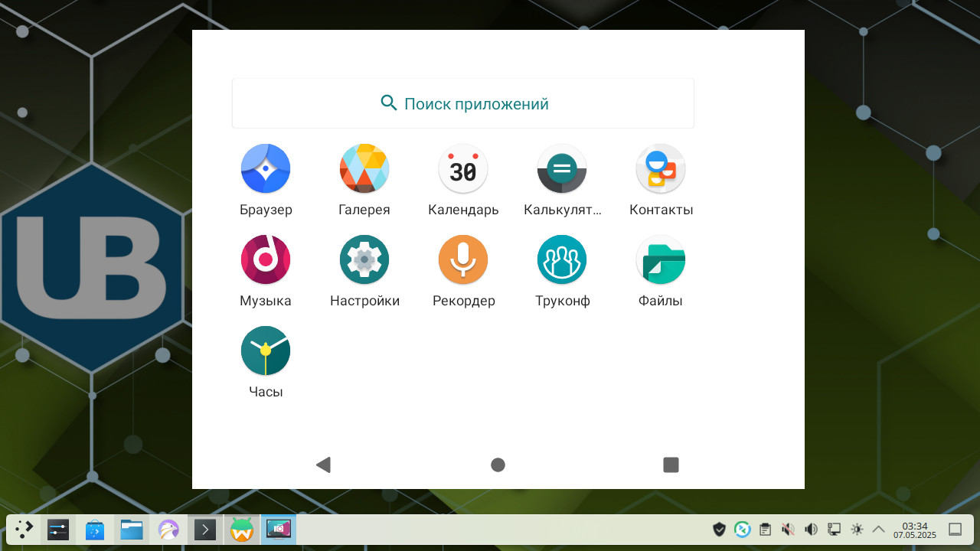Open the Музыка app
Screen dimensions: 980x551
pyautogui.click(x=266, y=259)
